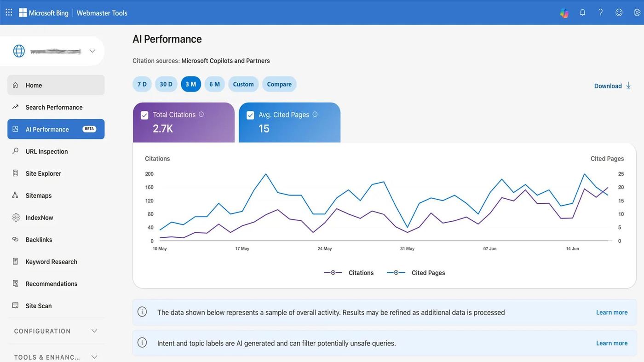
Task: Click the Site Explorer icon
Action: [15, 173]
